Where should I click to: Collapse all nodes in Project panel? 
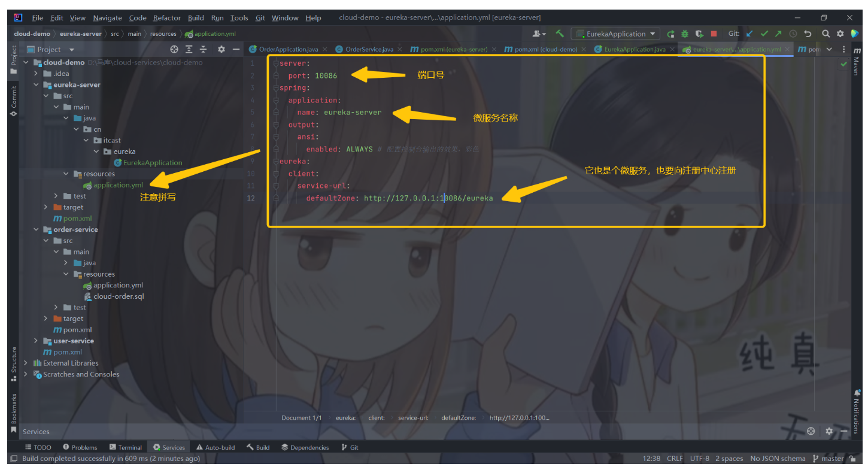pos(203,49)
